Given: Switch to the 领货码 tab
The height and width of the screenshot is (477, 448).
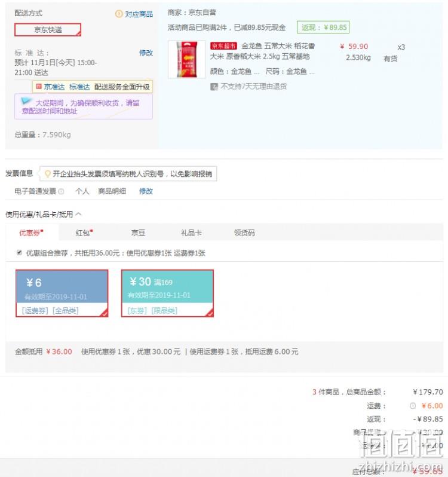Looking at the screenshot, I should (244, 233).
